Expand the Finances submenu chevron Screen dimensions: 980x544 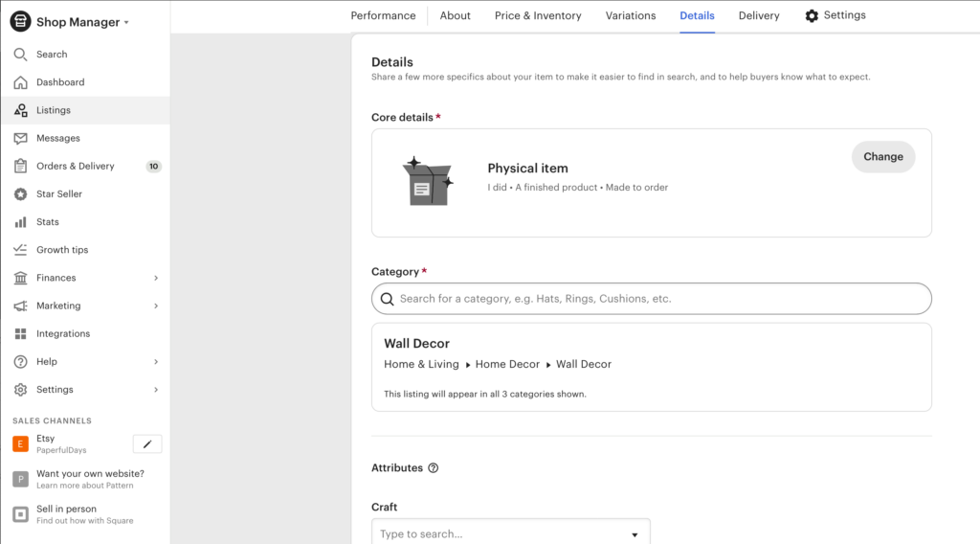[x=156, y=278]
